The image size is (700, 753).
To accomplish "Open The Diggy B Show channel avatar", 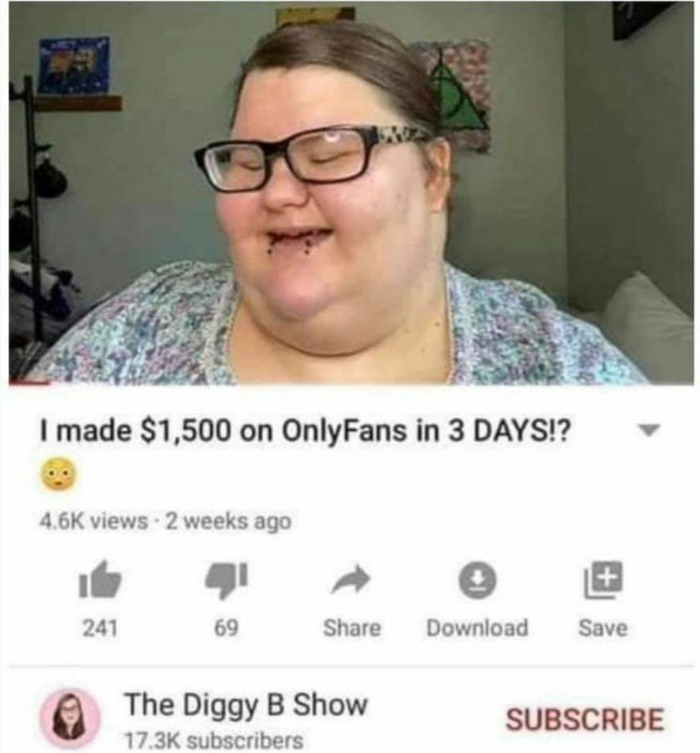I will (70, 718).
